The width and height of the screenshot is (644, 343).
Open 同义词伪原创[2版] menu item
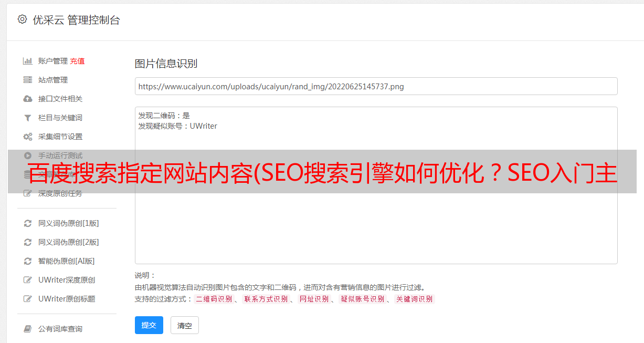point(68,242)
